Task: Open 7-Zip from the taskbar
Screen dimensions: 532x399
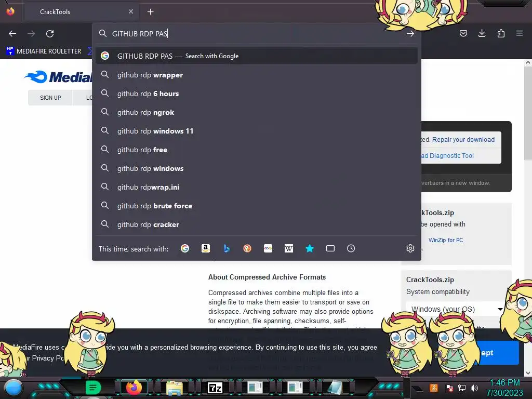Action: click(x=215, y=388)
